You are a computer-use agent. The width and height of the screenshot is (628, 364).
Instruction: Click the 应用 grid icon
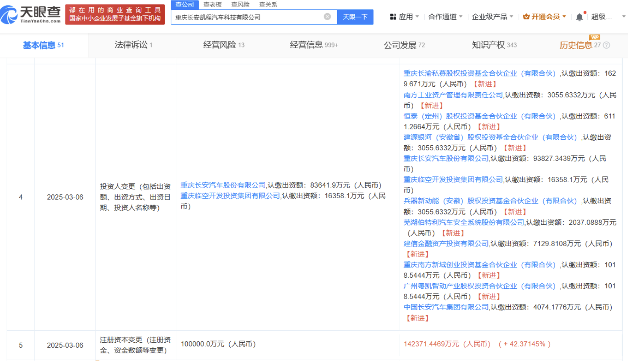(393, 17)
